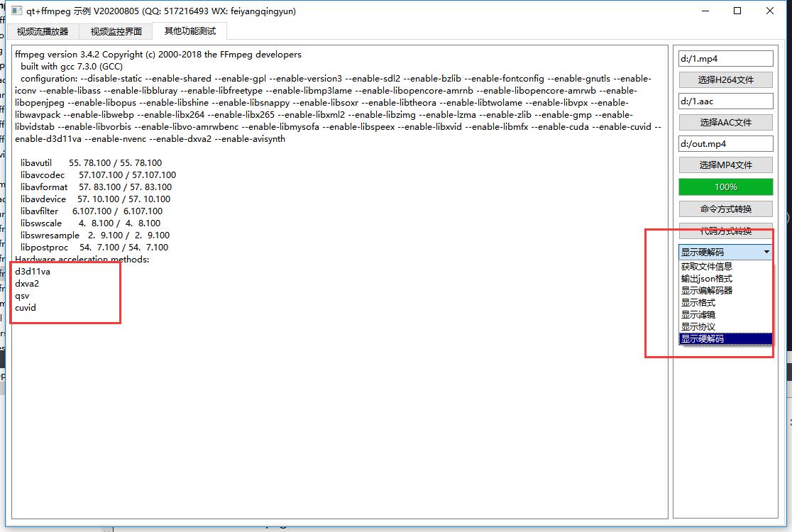Click the libavdevice version line

[x=96, y=199]
